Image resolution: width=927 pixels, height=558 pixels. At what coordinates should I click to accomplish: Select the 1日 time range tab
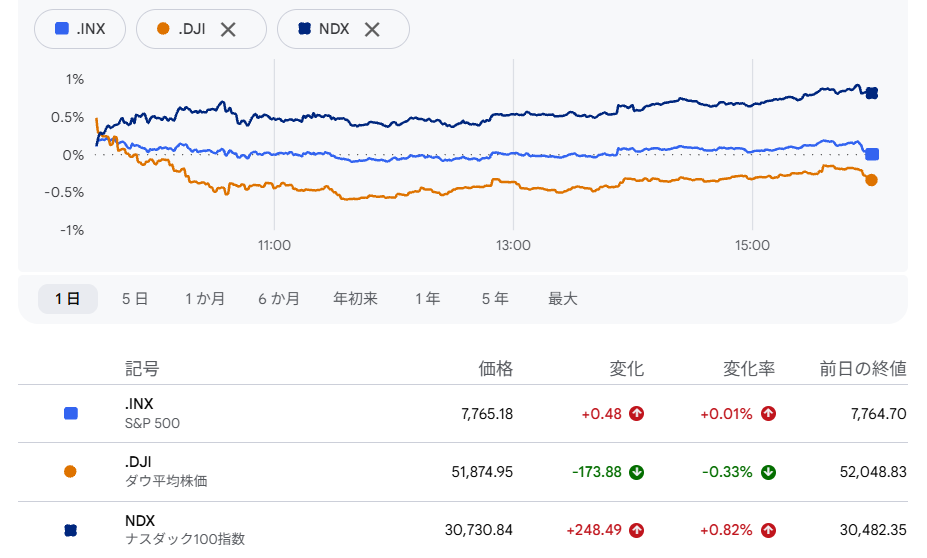pos(68,299)
